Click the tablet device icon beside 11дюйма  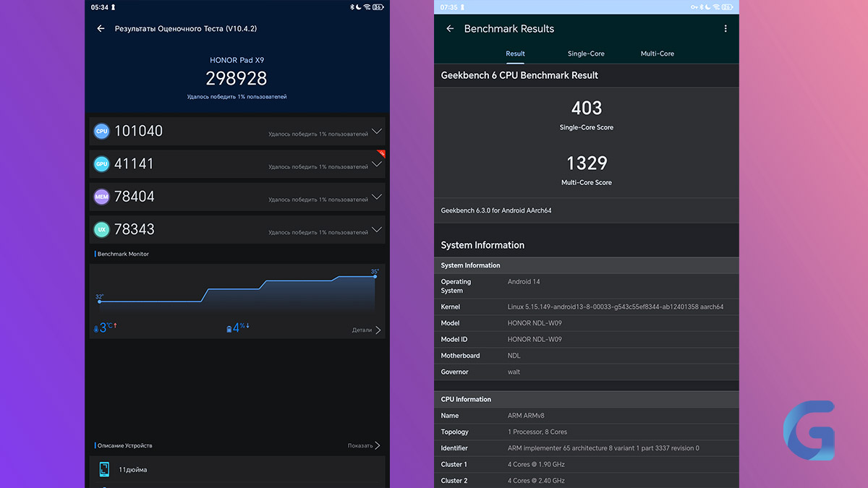(104, 469)
